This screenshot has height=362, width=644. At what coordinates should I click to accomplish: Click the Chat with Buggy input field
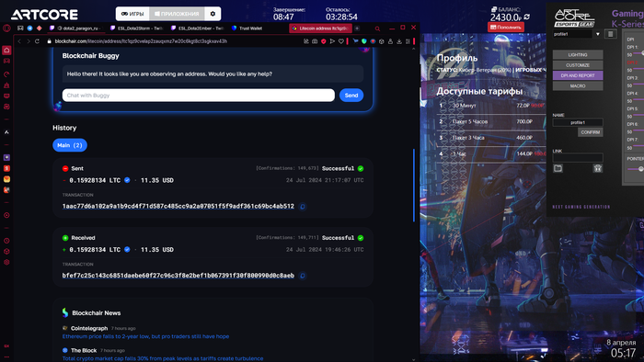[199, 96]
